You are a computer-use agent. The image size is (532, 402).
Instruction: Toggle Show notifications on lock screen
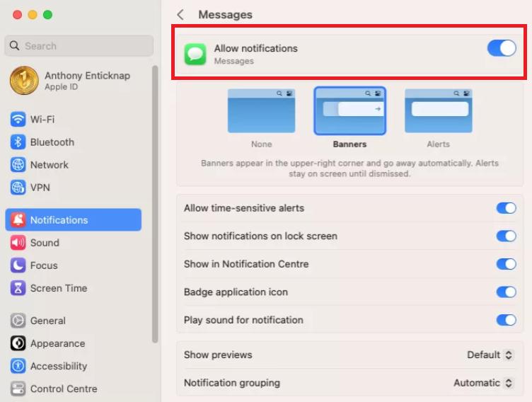coord(507,236)
